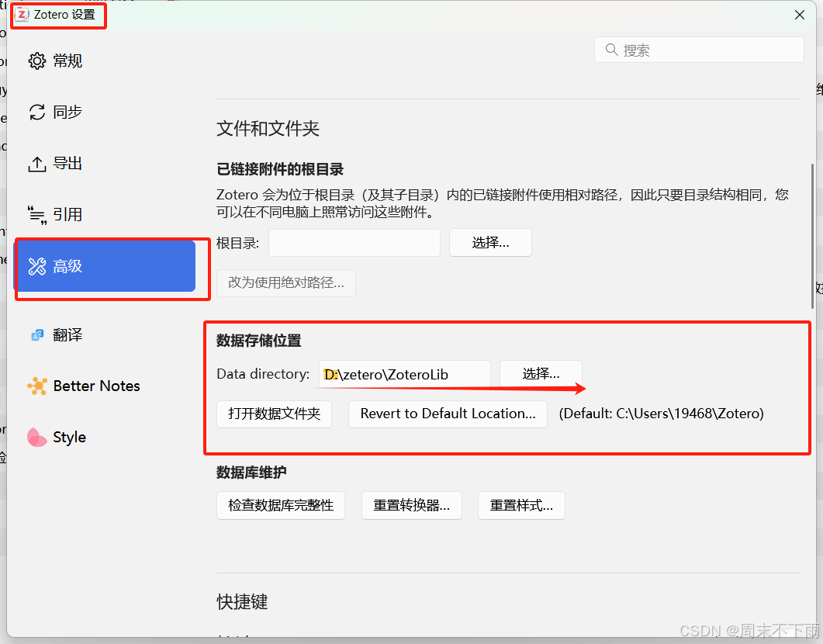The image size is (823, 644).
Task: Click the Better Notes orange node icon
Action: point(36,386)
